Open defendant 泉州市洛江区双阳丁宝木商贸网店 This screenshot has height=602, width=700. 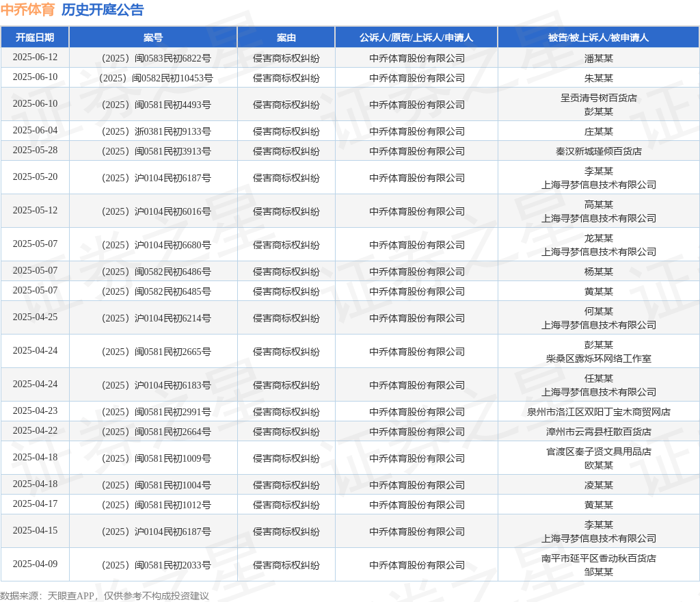tap(598, 412)
